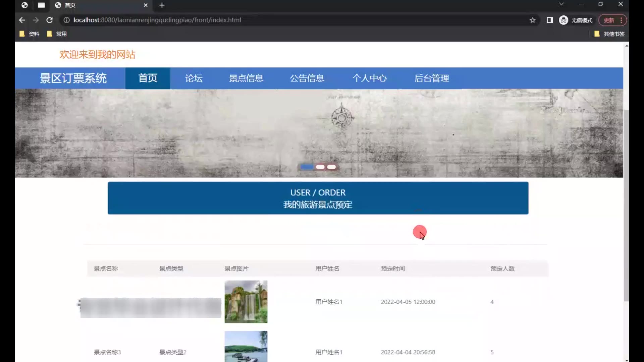
Task: Click the waterfall scenic spot thumbnail
Action: click(x=246, y=302)
